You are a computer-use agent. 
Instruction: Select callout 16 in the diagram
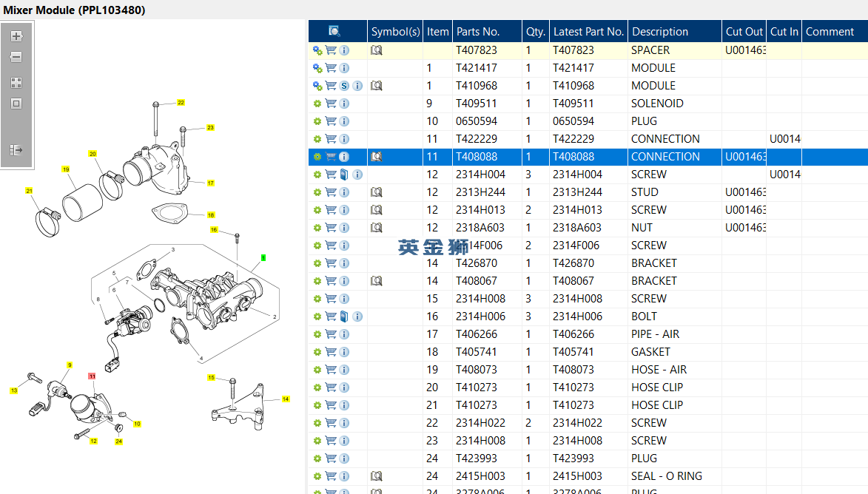[215, 229]
